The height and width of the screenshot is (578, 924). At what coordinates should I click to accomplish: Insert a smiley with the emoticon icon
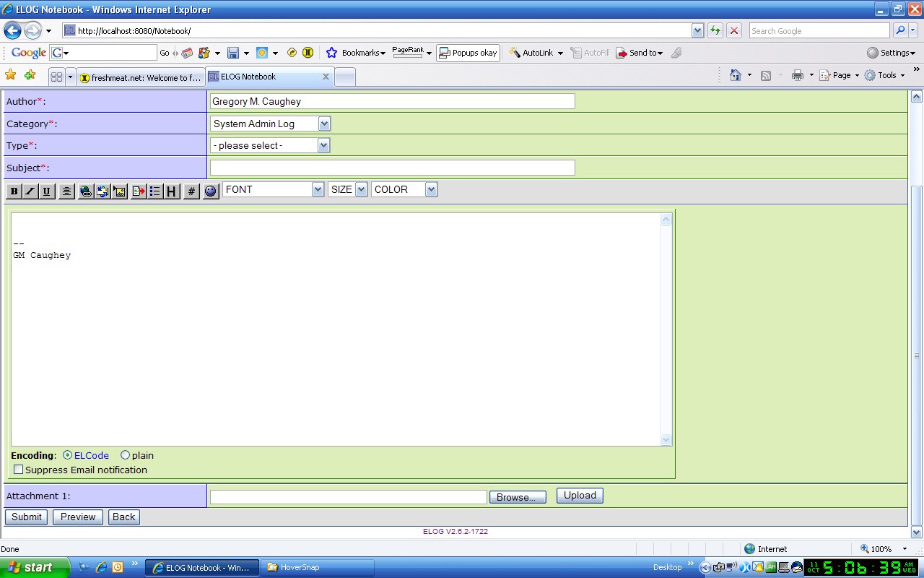coord(211,191)
